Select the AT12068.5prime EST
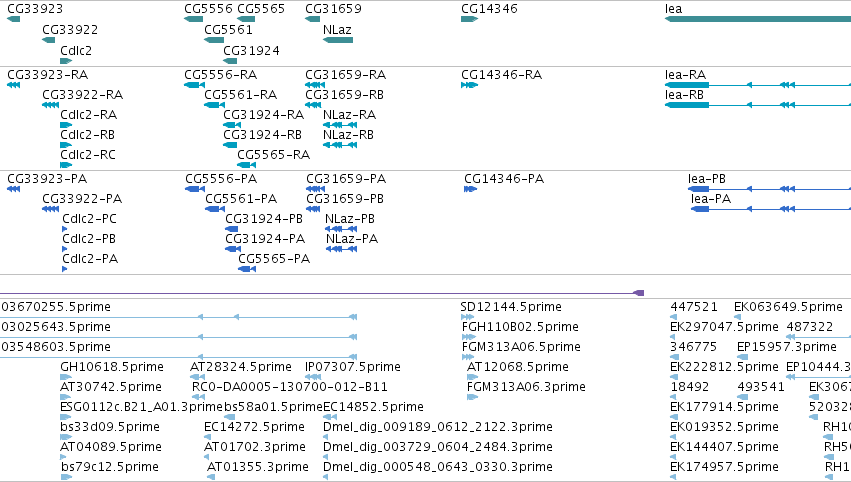851x482 pixels. [x=518, y=367]
